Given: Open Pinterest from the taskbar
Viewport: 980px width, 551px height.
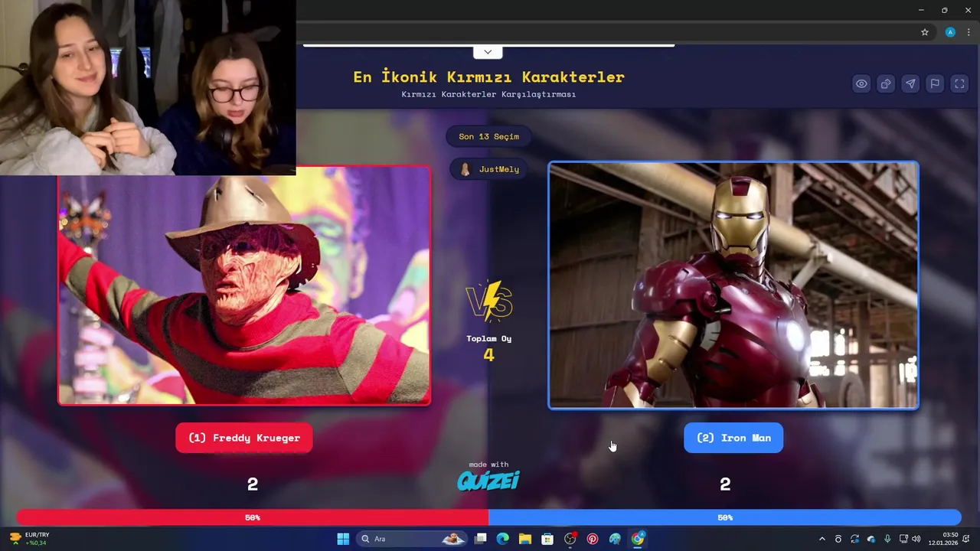Looking at the screenshot, I should pos(593,539).
